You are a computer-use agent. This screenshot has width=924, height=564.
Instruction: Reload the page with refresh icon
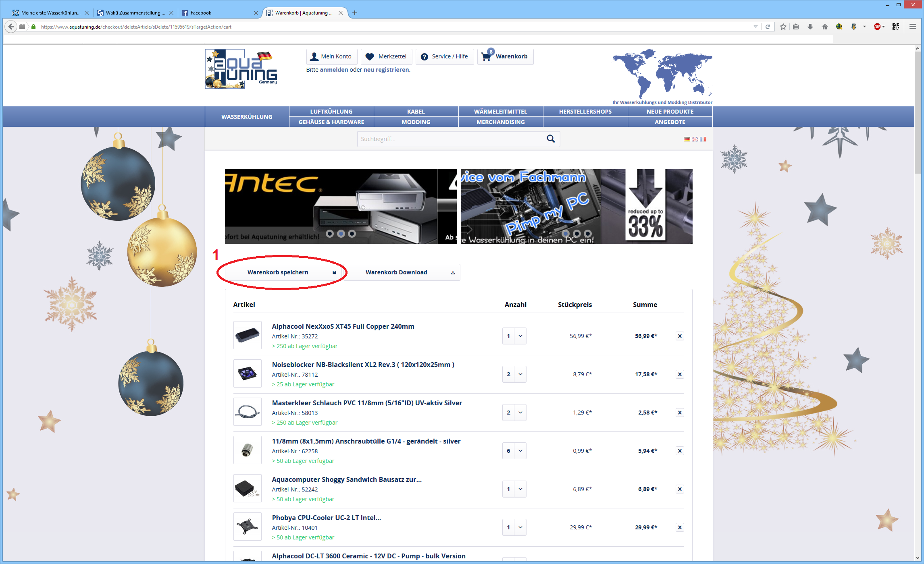[x=768, y=27]
